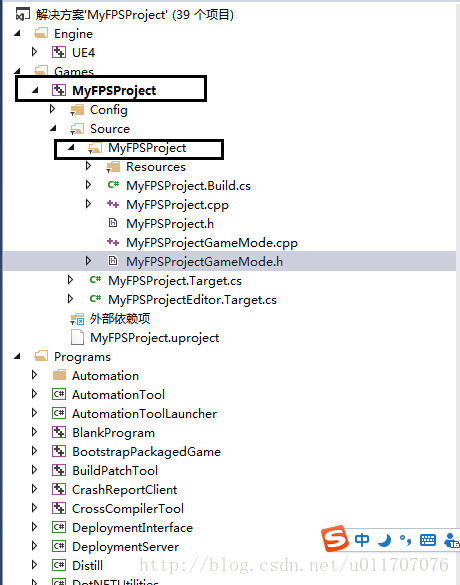The image size is (460, 585).
Task: Expand MyFPSProject.Build.cs node
Action: [x=89, y=185]
